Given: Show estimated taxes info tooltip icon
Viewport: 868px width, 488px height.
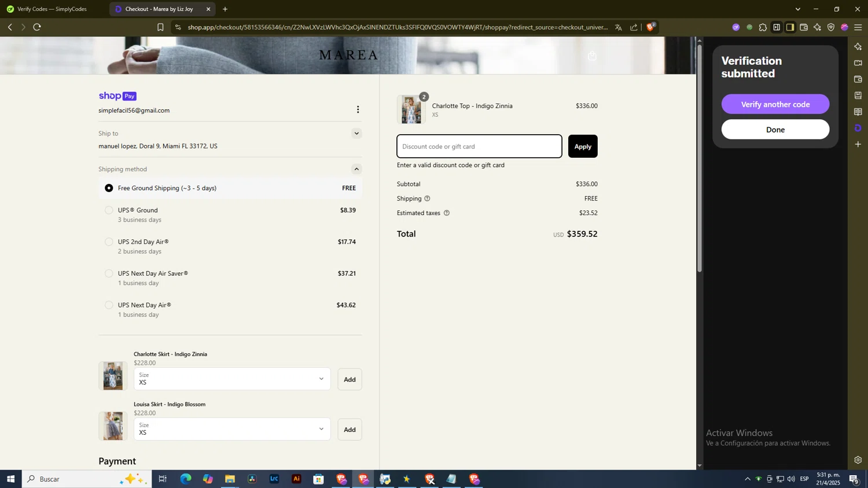Looking at the screenshot, I should 446,213.
